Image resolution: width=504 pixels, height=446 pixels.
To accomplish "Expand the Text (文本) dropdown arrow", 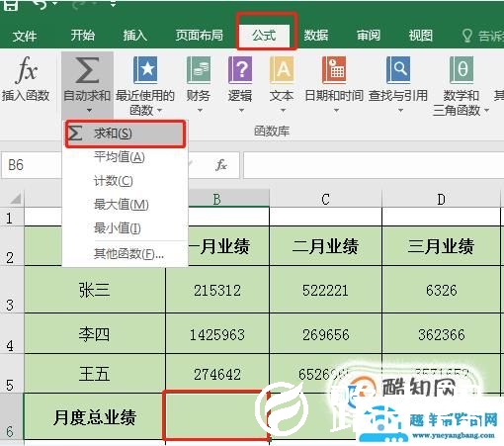I will click(x=283, y=111).
